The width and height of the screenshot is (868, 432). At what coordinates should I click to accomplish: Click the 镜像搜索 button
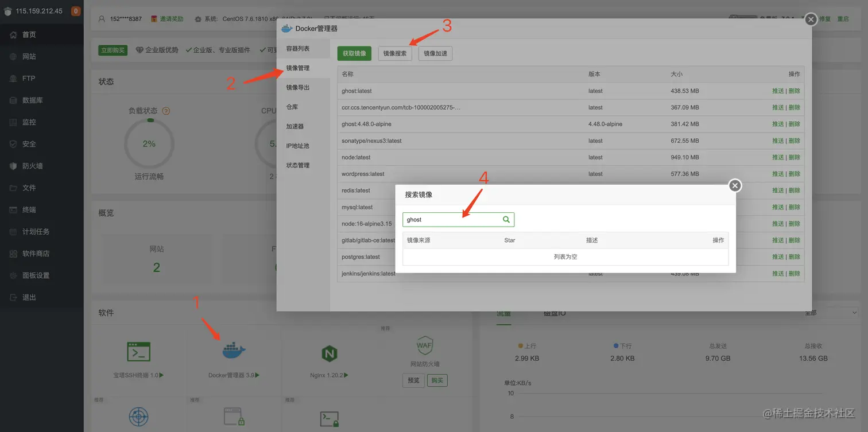395,53
